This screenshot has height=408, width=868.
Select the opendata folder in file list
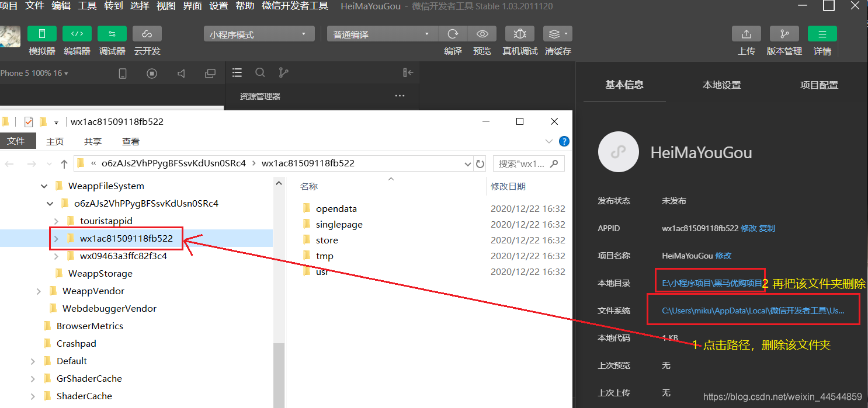(336, 208)
